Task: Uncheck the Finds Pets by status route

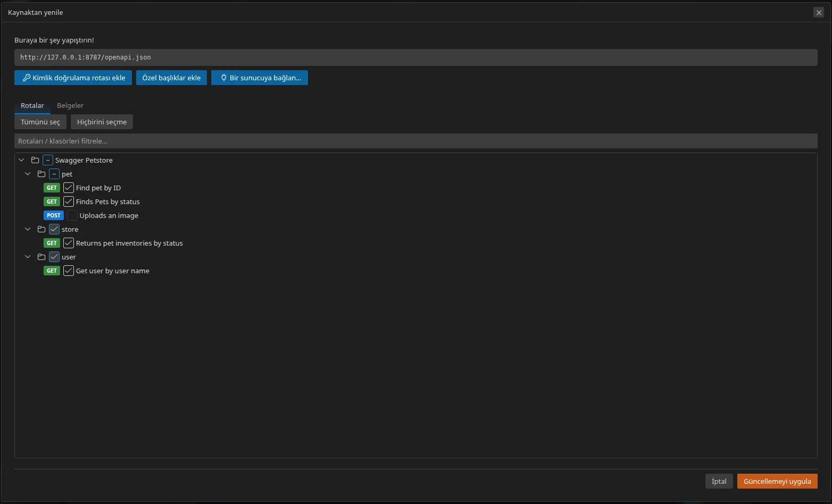Action: point(69,201)
